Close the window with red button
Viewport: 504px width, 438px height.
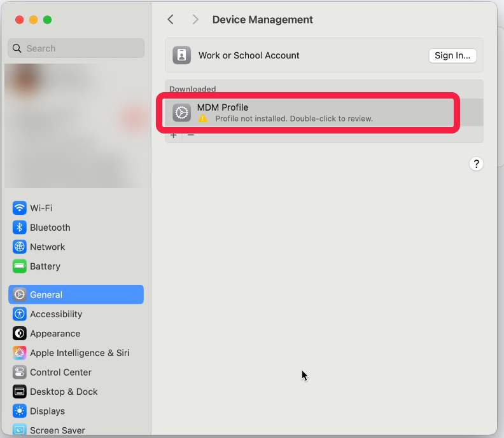coord(20,20)
